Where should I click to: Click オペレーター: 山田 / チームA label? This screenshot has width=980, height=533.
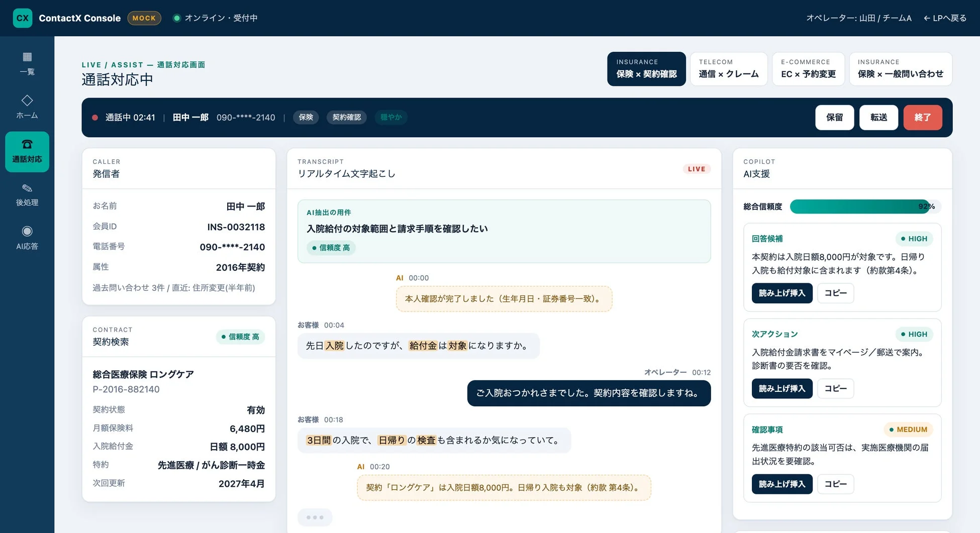click(x=859, y=18)
